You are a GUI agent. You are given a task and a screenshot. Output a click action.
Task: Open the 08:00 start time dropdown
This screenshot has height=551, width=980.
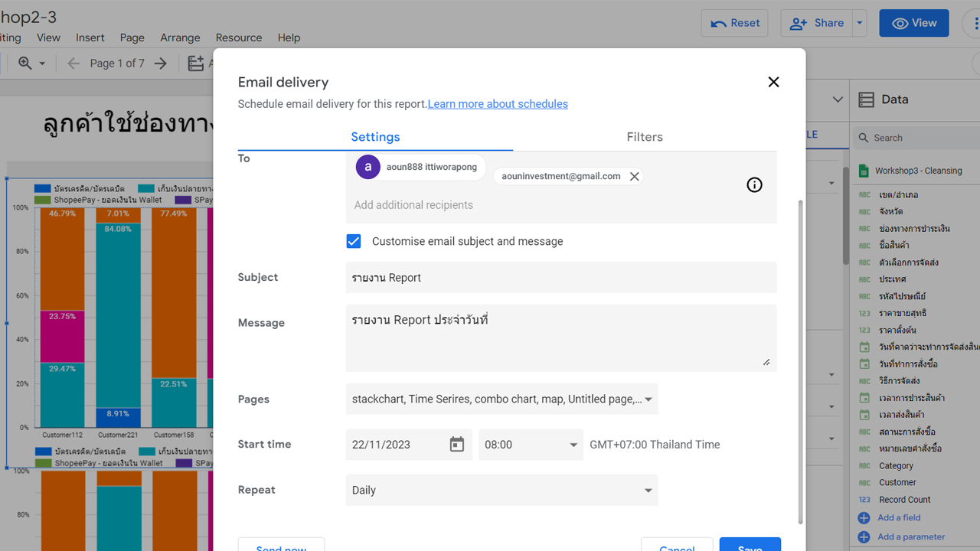click(x=531, y=445)
